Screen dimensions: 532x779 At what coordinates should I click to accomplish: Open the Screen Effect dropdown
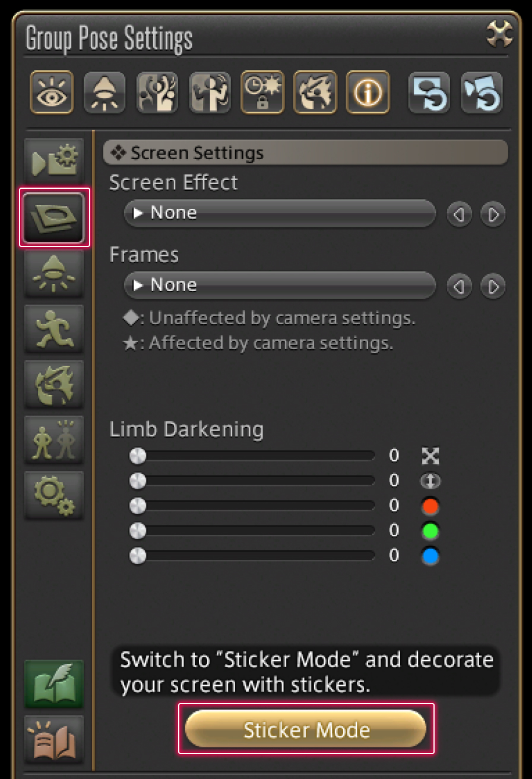[x=280, y=213]
